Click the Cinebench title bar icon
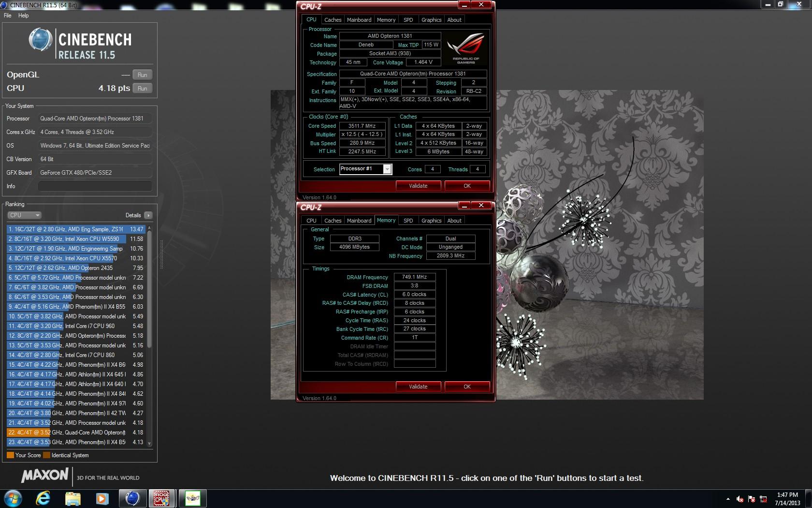Screen dimensions: 812x508 coord(4,4)
